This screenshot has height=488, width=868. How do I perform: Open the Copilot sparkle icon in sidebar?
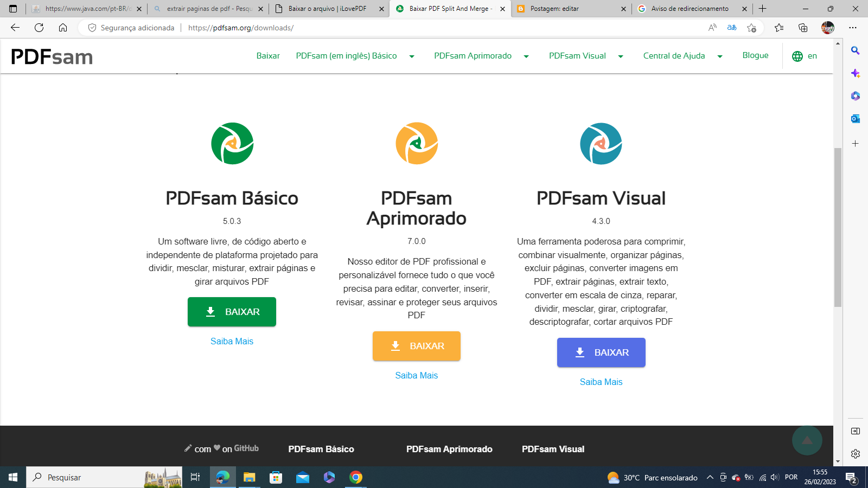point(856,73)
